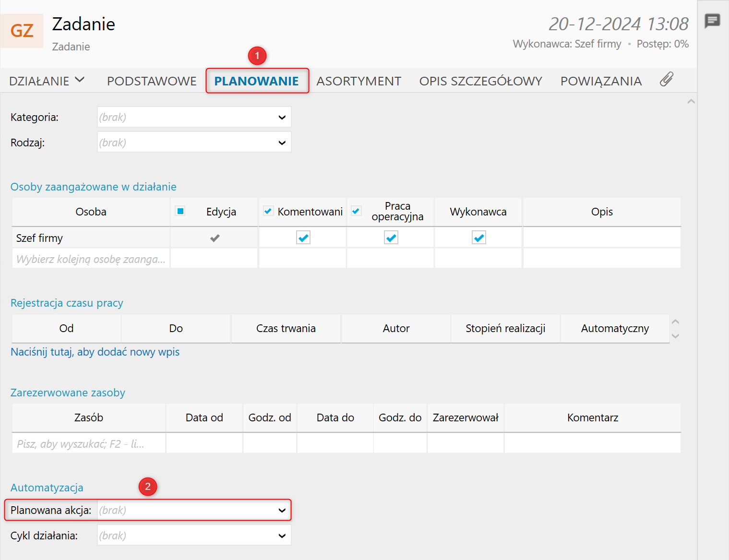Collapse the panel using top-right chevron
The height and width of the screenshot is (560, 729).
point(691,102)
